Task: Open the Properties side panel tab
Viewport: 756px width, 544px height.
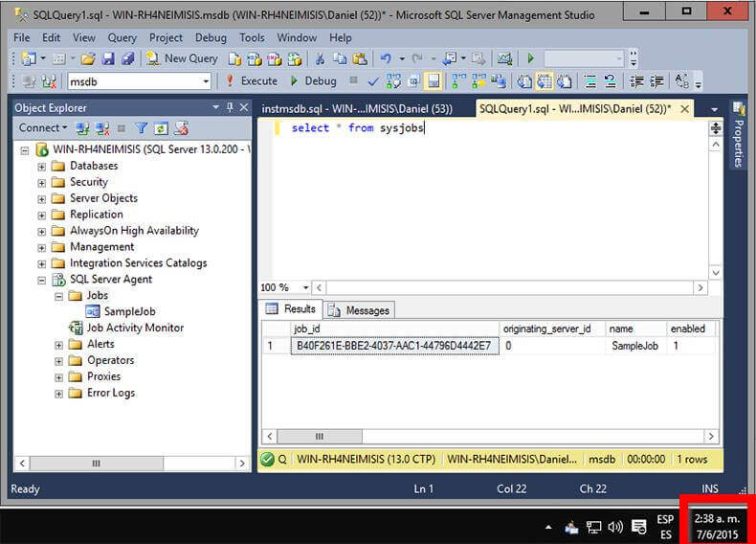Action: click(x=739, y=134)
